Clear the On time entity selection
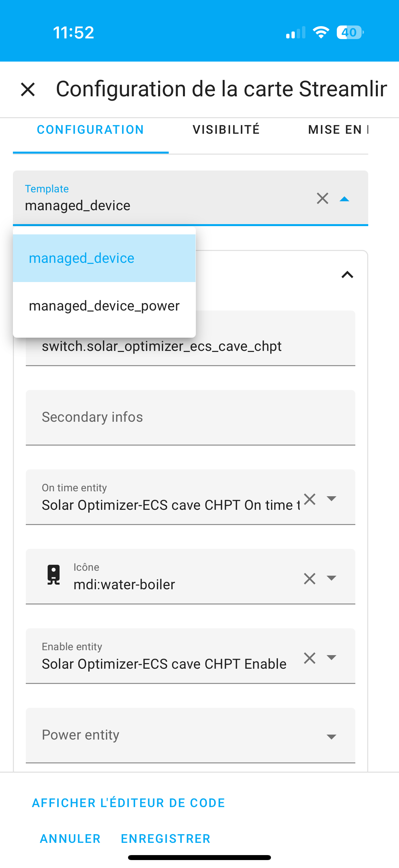399x868 pixels. pos(309,499)
